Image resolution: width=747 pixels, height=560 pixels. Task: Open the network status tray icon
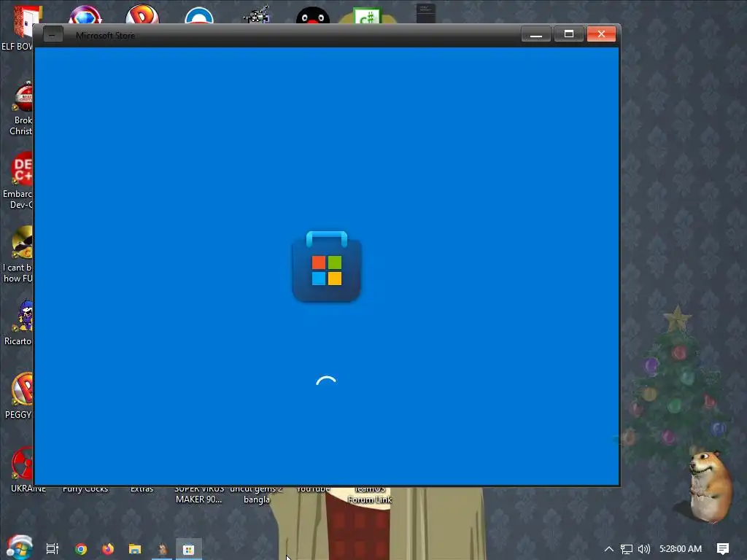[x=627, y=549]
